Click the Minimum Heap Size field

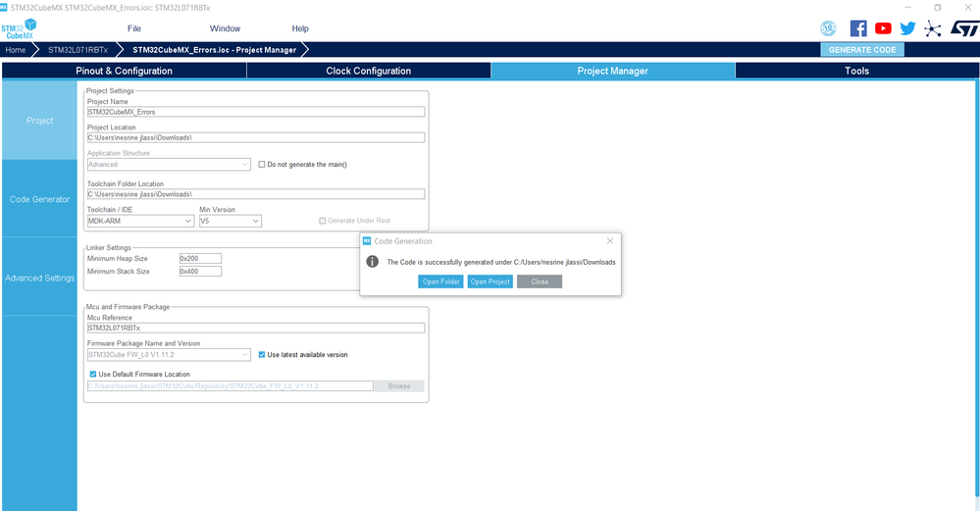(x=200, y=258)
